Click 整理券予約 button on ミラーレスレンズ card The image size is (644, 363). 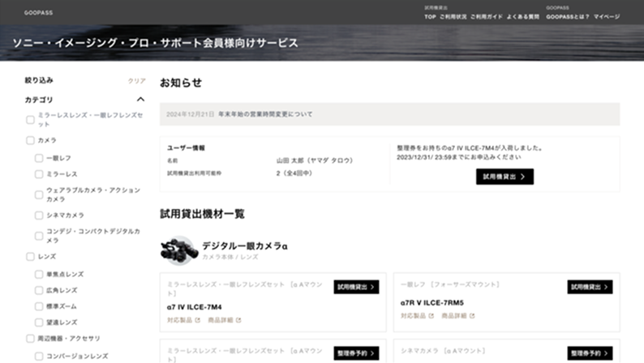point(356,353)
